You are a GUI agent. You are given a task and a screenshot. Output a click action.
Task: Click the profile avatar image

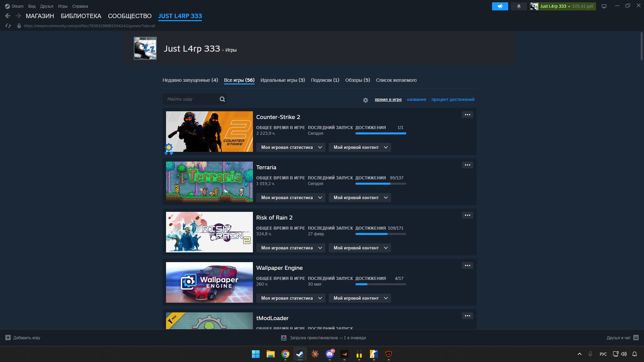145,48
